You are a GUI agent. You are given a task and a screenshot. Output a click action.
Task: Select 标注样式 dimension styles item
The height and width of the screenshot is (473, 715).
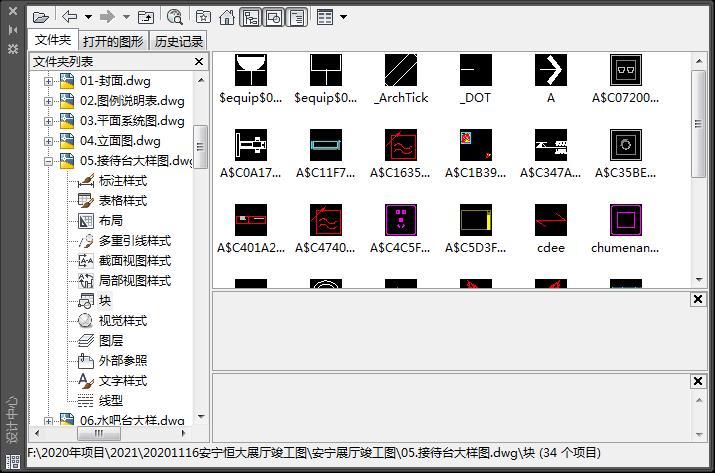coord(123,181)
